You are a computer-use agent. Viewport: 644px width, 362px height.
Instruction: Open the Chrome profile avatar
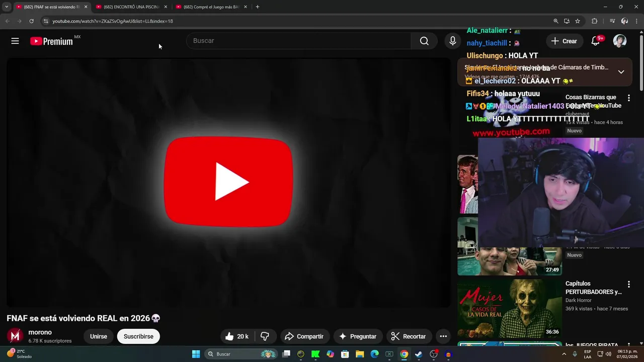pyautogui.click(x=624, y=21)
